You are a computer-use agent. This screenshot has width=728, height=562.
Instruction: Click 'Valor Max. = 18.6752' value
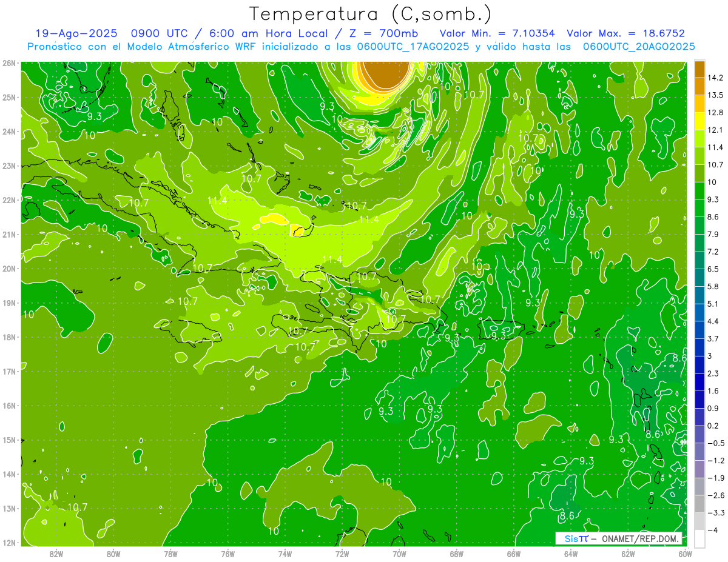tap(626, 33)
